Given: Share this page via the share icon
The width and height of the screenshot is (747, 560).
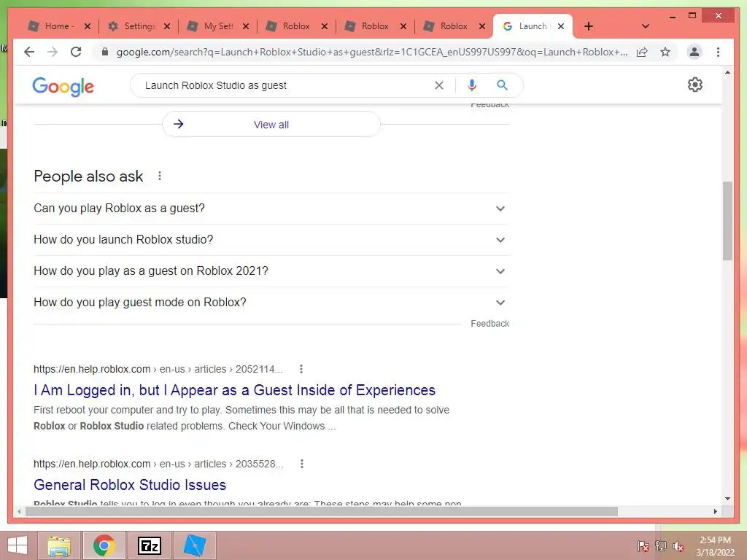Looking at the screenshot, I should (x=642, y=52).
